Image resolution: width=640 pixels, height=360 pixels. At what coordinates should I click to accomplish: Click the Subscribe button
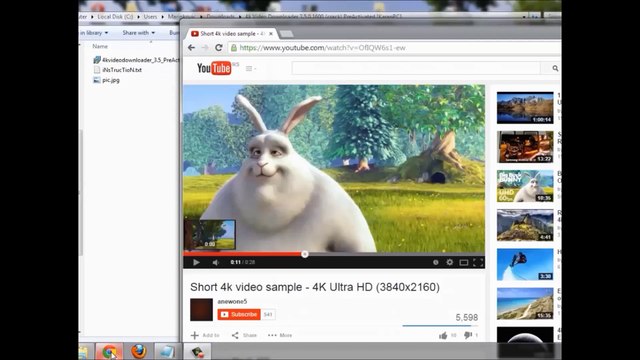239,314
